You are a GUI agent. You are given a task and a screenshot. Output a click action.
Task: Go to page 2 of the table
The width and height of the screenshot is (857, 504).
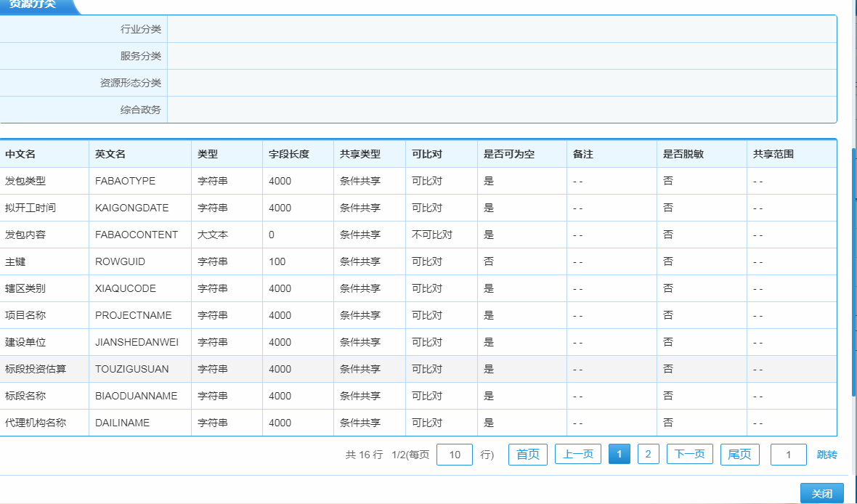[x=648, y=455]
